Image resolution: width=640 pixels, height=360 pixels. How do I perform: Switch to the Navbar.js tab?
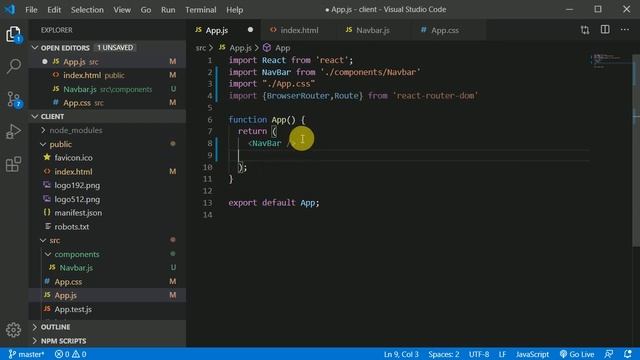point(373,30)
